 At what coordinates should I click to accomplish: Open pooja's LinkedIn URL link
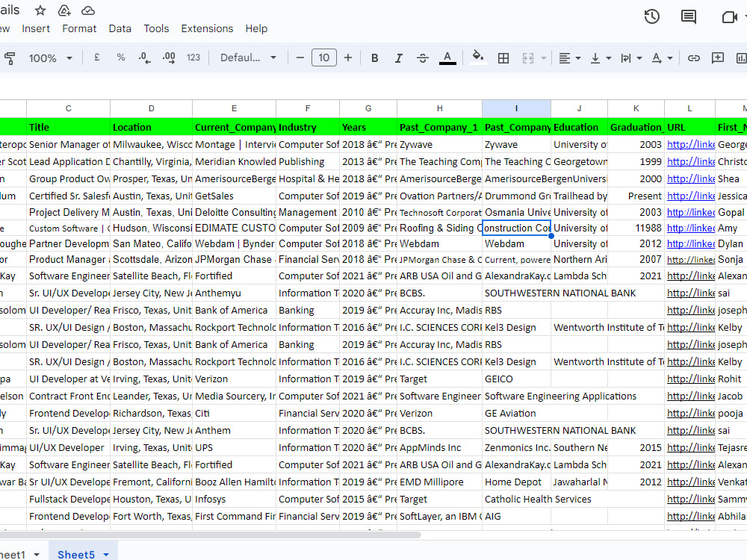[691, 414]
